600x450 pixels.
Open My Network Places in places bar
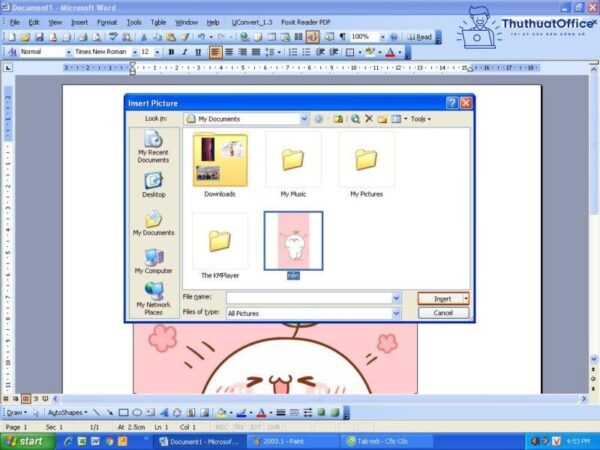pos(153,298)
